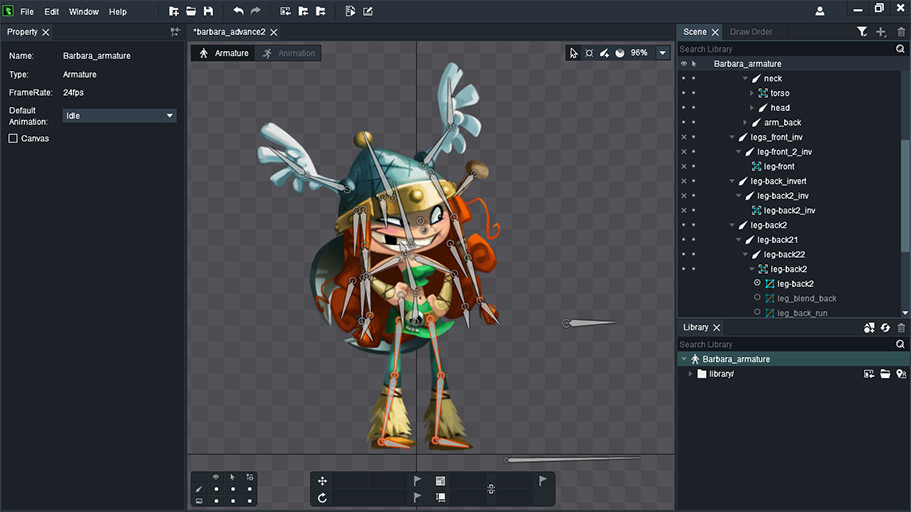Expand the torso slot in the Scene tree
Viewport: 911px width, 512px height.
[x=752, y=93]
